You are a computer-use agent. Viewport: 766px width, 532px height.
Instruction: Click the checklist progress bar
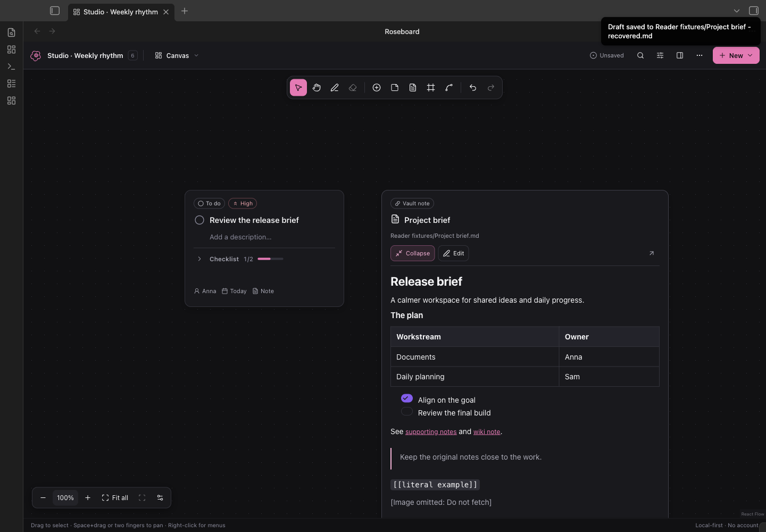(270, 259)
